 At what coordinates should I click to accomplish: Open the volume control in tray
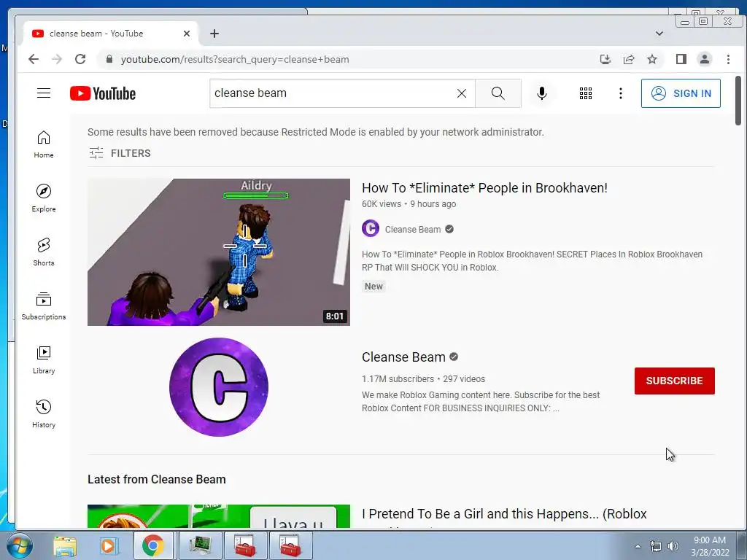pyautogui.click(x=673, y=546)
